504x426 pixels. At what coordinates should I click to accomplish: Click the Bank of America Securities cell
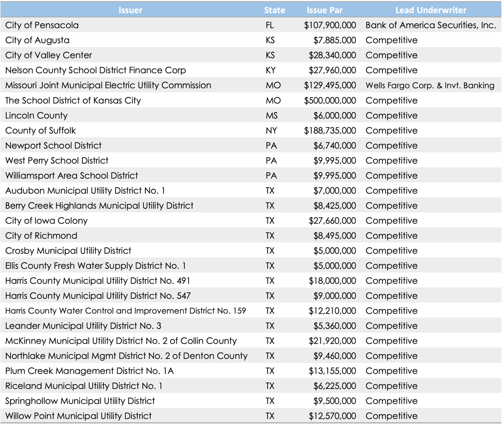(431, 25)
